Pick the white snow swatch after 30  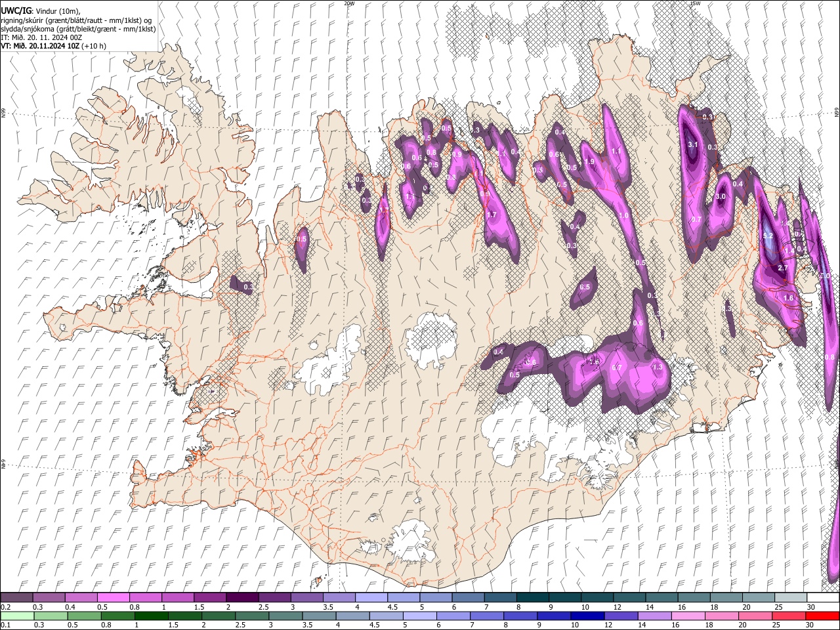pyautogui.click(x=823, y=598)
